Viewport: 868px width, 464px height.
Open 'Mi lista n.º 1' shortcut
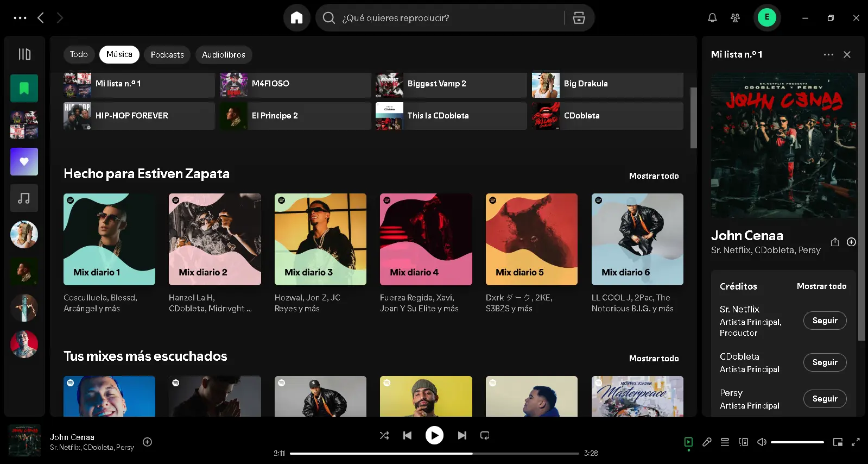(x=139, y=84)
